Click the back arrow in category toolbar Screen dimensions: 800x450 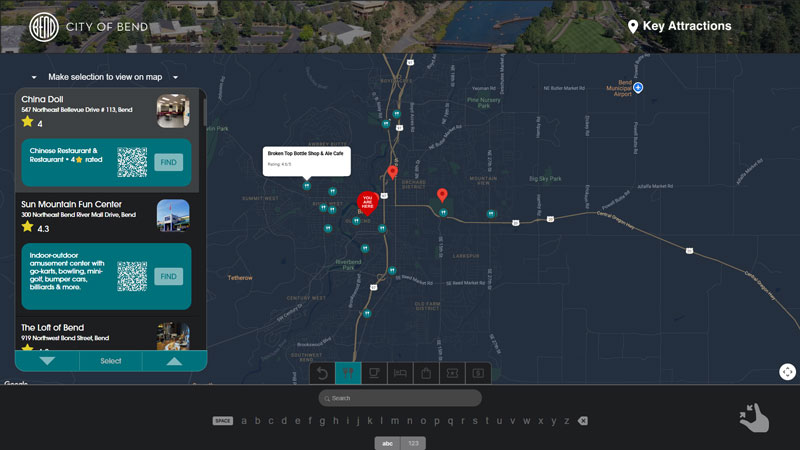[323, 373]
